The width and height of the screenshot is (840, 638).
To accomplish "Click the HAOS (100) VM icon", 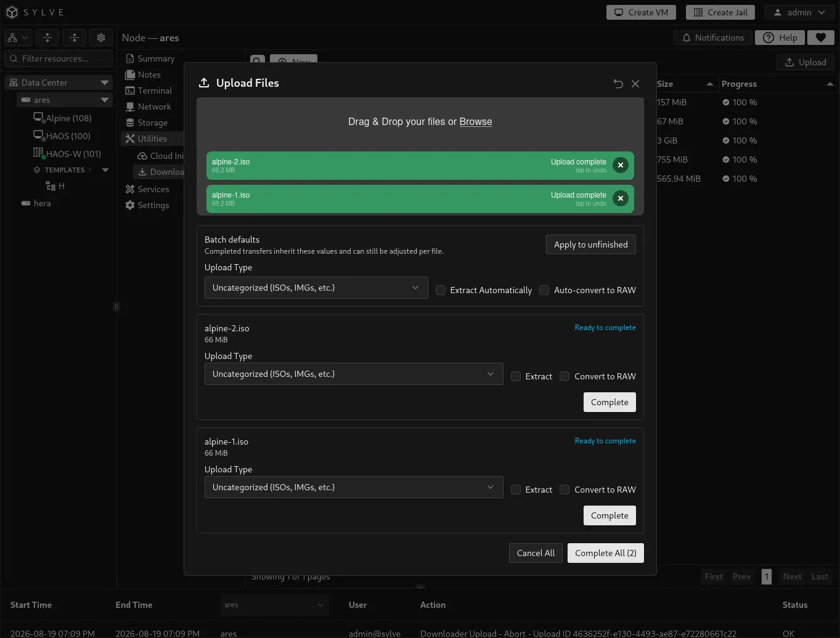I will click(38, 135).
